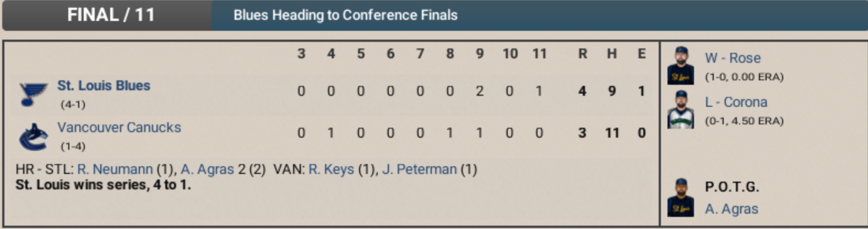Open the Vancouver Canucks team link
This screenshot has width=868, height=229.
[x=119, y=128]
